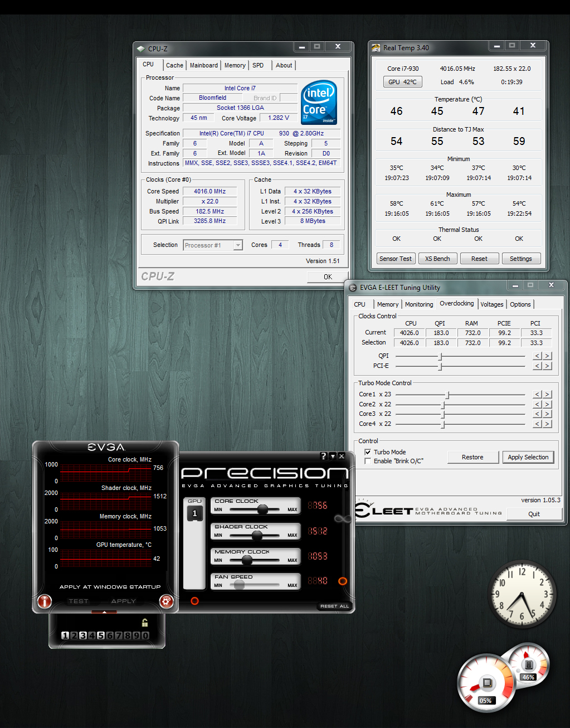The width and height of the screenshot is (570, 728).
Task: Select profile slot 0 in Precision
Action: coord(145,635)
